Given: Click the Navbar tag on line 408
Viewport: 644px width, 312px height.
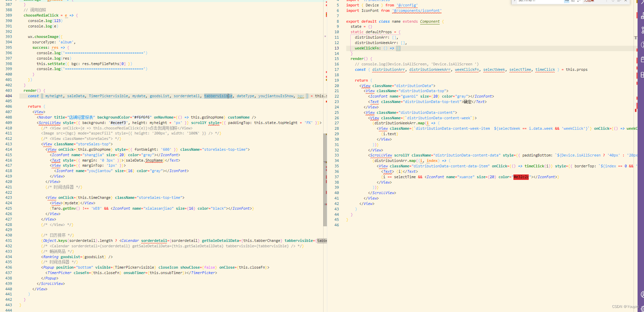Looking at the screenshot, I should point(45,118).
